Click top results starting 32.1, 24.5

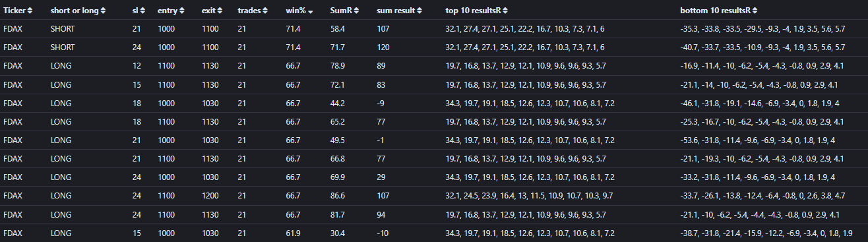[x=530, y=195]
